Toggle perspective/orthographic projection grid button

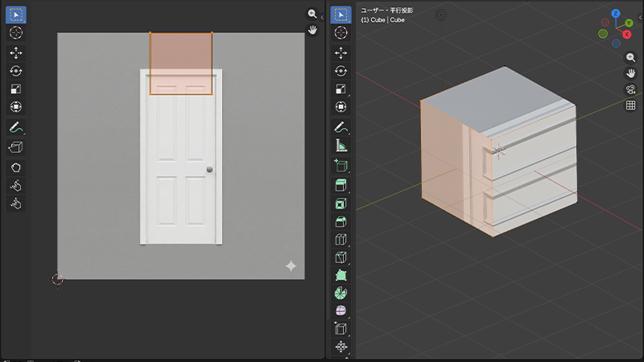[x=631, y=105]
